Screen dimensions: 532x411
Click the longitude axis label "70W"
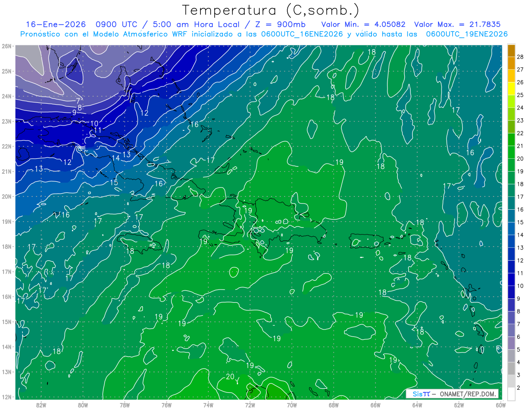[292, 404]
